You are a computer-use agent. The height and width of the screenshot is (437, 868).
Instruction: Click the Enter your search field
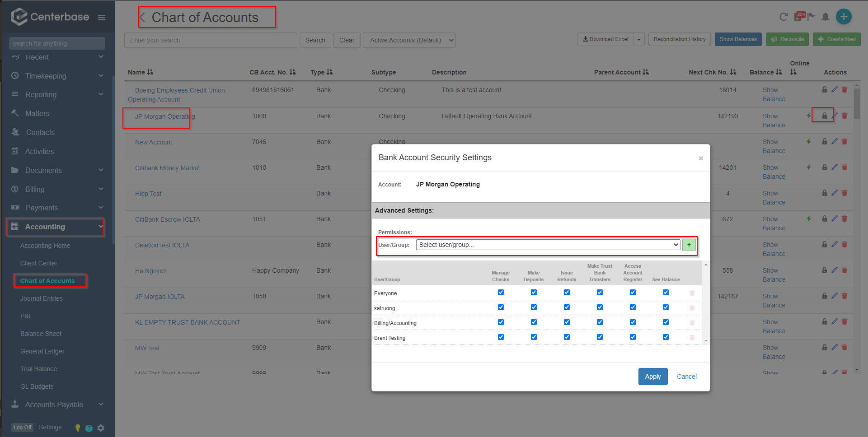pyautogui.click(x=211, y=40)
